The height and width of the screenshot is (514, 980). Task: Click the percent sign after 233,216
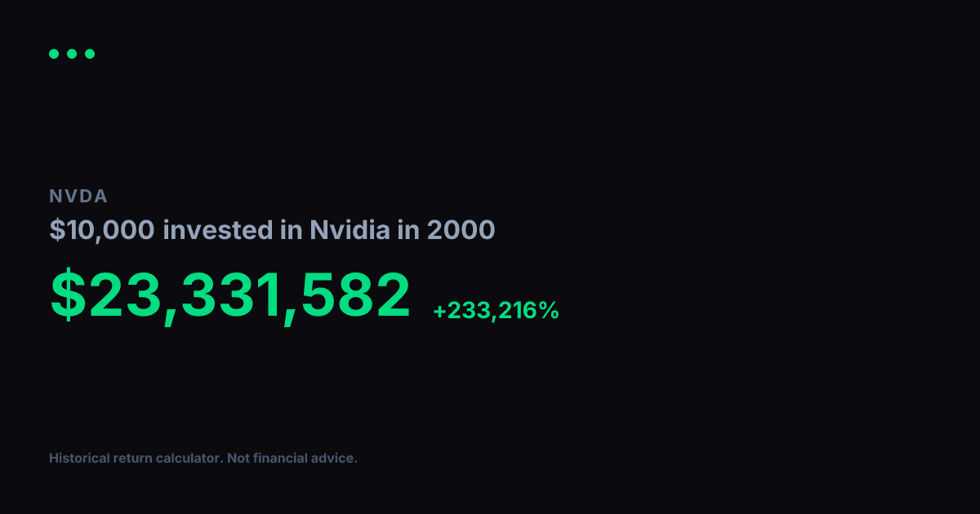pyautogui.click(x=548, y=311)
